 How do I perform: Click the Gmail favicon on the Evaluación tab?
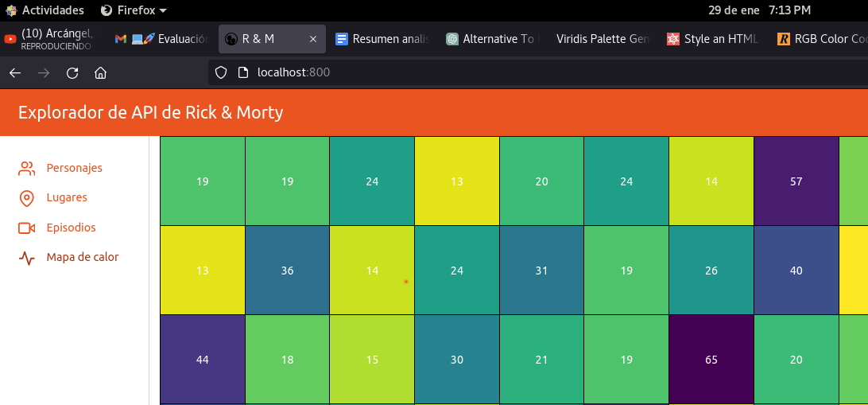point(120,39)
